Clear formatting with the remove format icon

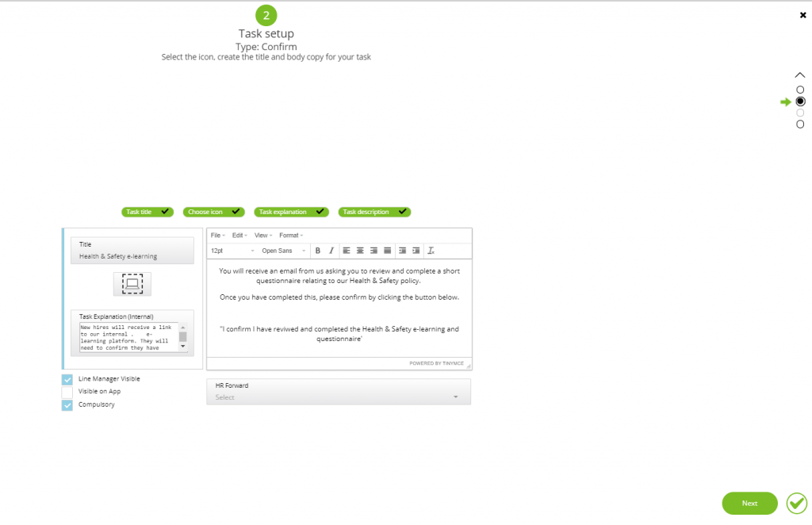431,251
